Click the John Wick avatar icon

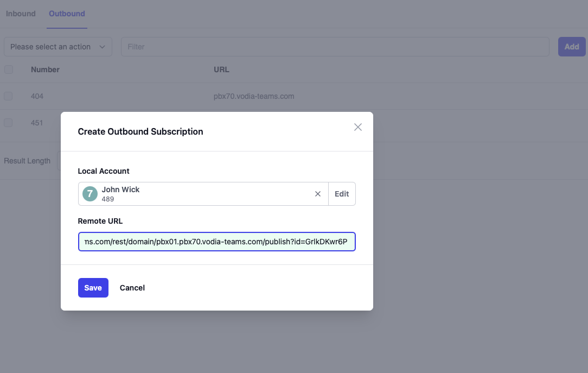[90, 194]
